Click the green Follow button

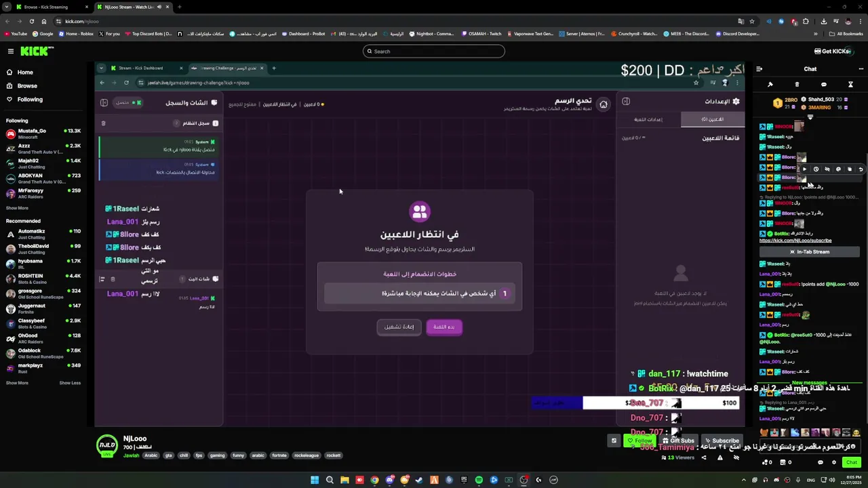640,441
